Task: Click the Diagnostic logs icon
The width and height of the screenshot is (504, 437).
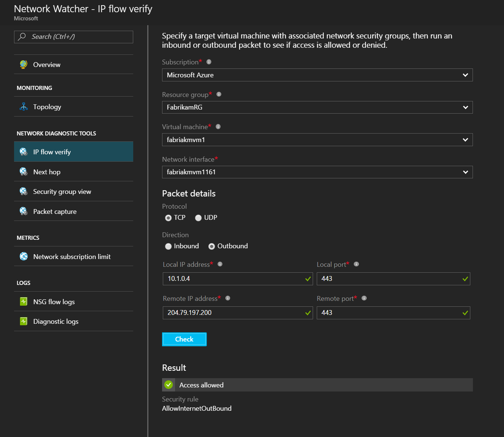Action: pos(24,321)
